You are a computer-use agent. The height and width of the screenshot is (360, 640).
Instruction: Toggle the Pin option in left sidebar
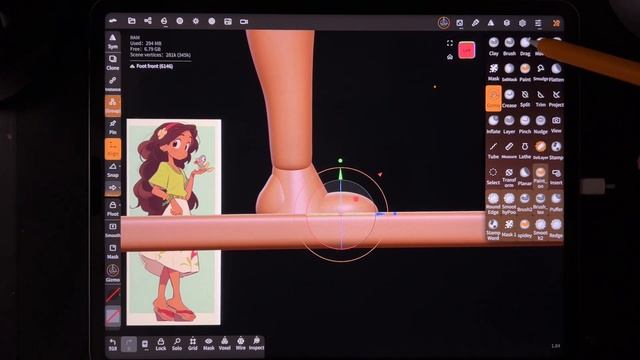point(113,127)
